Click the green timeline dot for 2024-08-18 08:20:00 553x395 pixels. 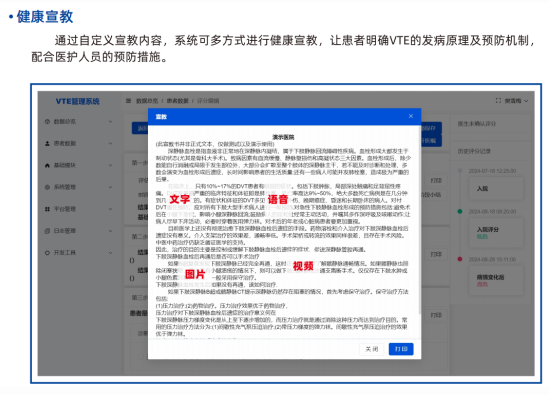(x=460, y=212)
